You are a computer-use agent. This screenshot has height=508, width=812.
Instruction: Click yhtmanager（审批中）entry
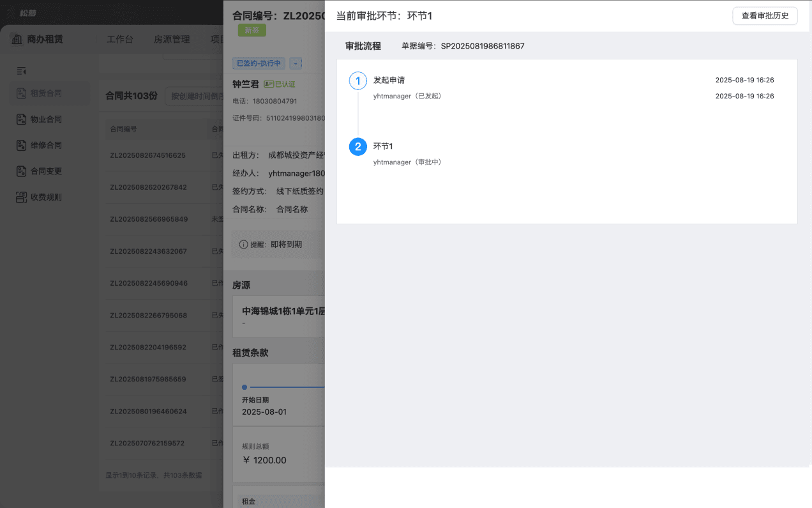407,162
